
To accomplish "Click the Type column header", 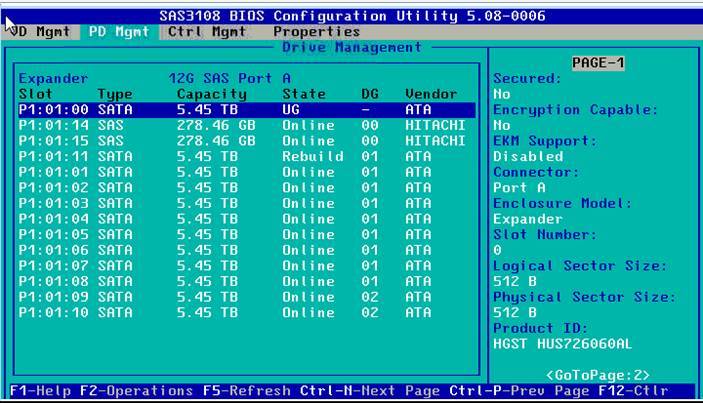I will pyautogui.click(x=115, y=94).
